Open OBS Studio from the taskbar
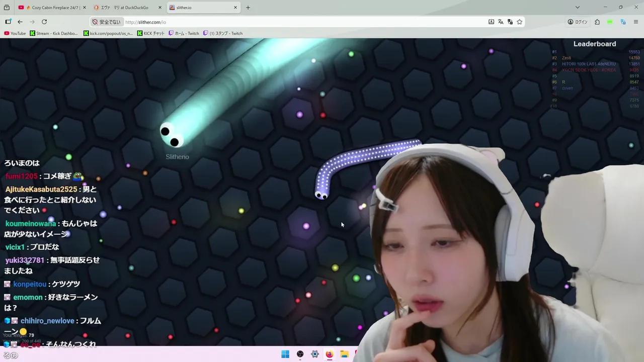The width and height of the screenshot is (644, 362). [300, 354]
